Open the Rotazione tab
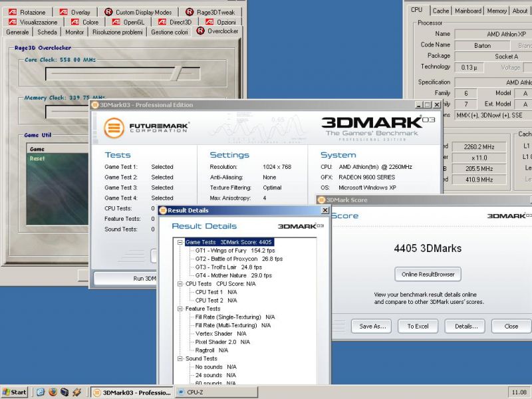The width and height of the screenshot is (532, 399). tap(27, 12)
